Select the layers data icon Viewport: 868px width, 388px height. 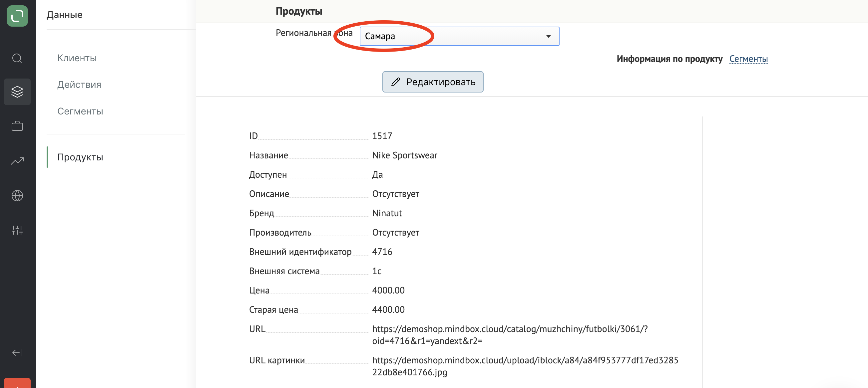click(x=17, y=92)
